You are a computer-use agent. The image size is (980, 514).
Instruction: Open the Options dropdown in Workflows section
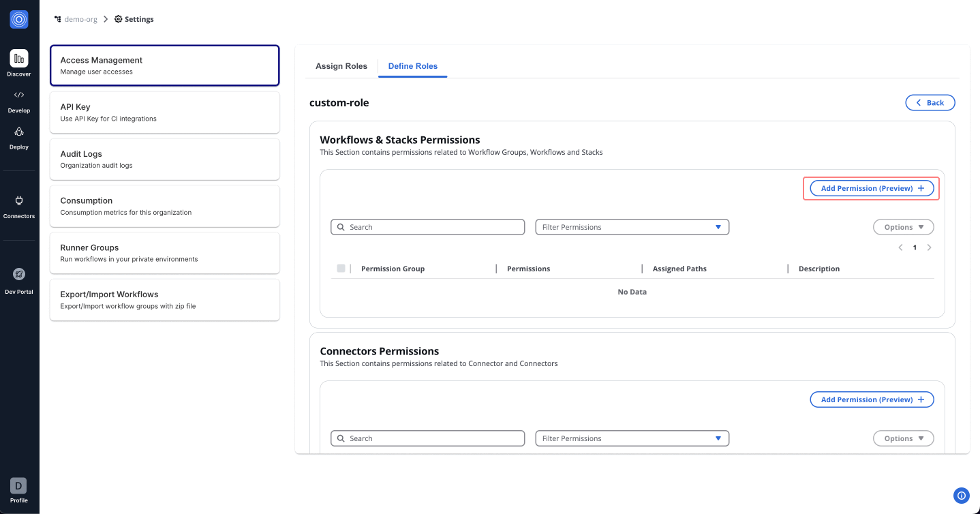(x=903, y=227)
